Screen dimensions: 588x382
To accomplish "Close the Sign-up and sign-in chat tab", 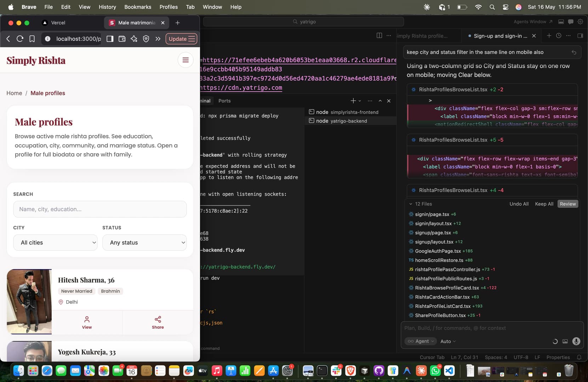I will tap(534, 36).
